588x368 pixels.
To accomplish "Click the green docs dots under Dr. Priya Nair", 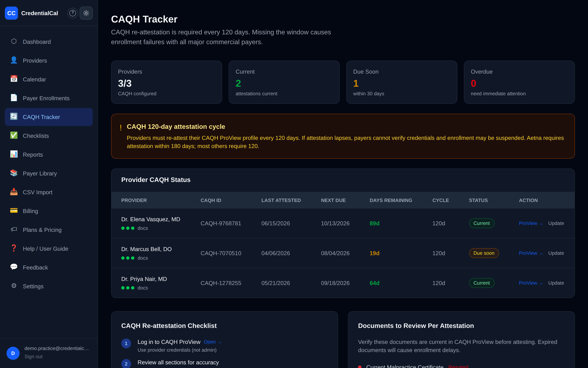I will 128,288.
